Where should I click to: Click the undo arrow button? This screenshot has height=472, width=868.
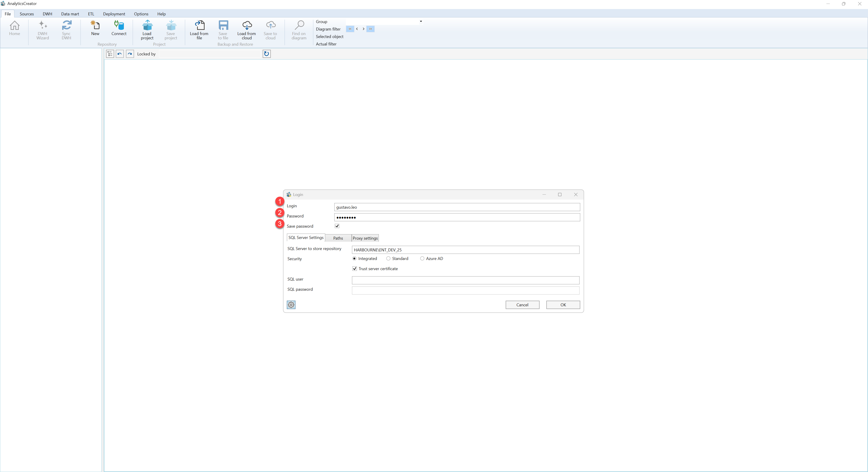[x=120, y=54]
